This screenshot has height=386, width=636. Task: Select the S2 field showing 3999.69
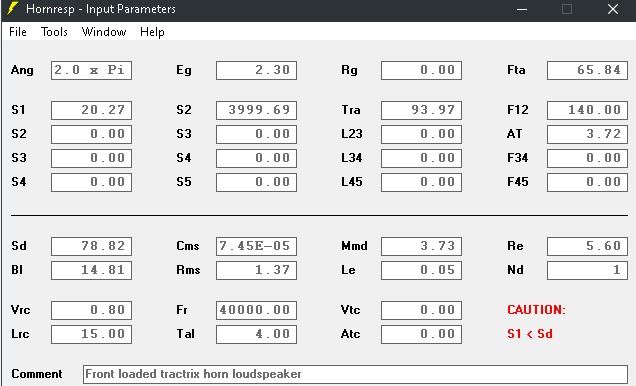pyautogui.click(x=256, y=110)
